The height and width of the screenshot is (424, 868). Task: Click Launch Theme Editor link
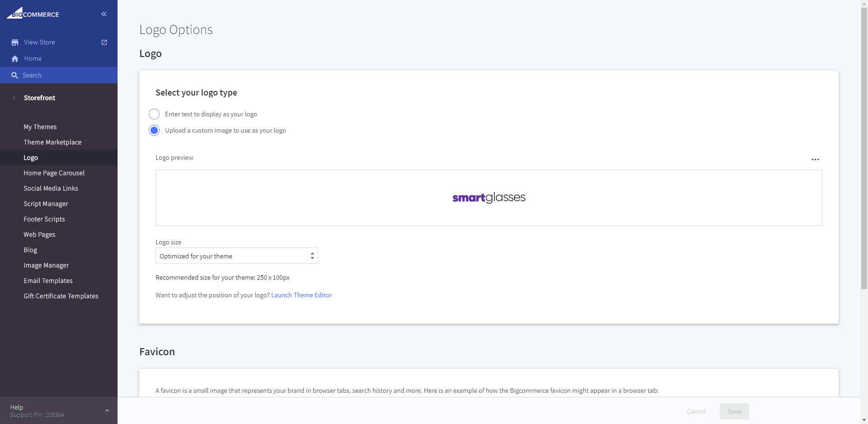tap(302, 295)
